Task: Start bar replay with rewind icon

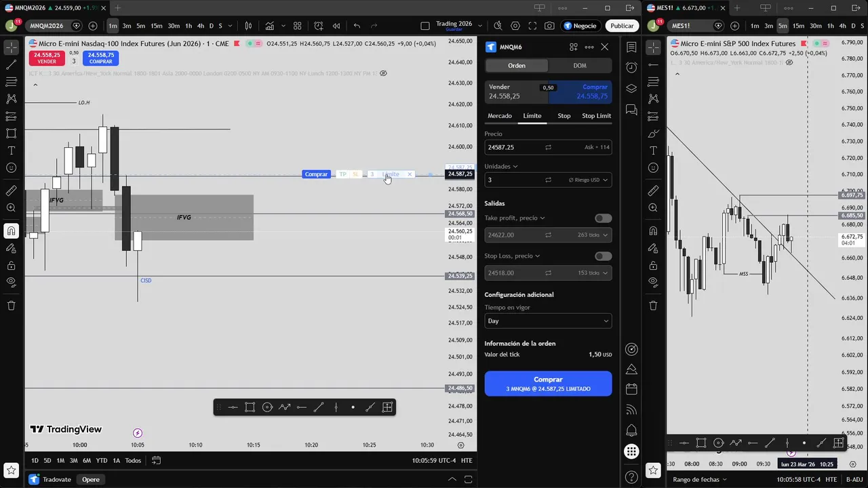Action: (x=336, y=26)
